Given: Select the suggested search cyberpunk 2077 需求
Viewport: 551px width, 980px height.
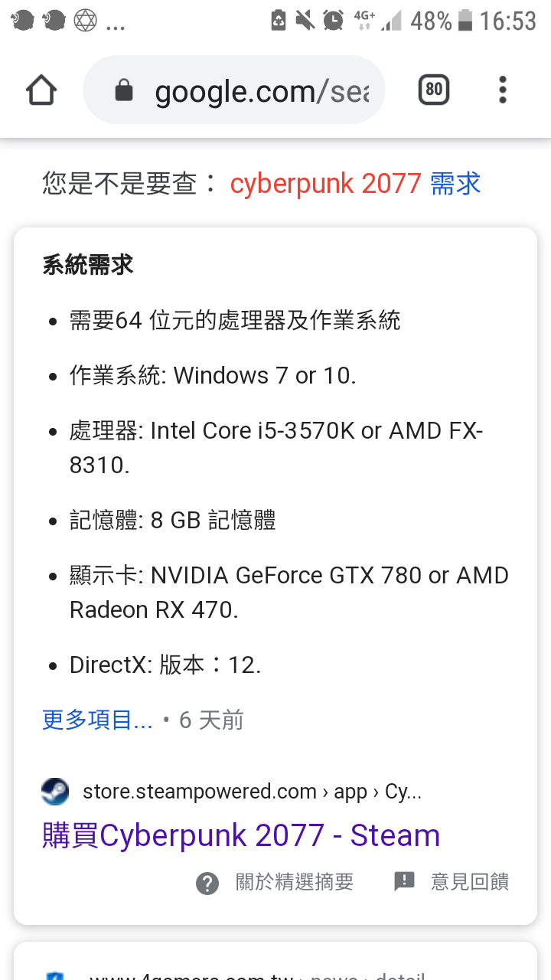Looking at the screenshot, I should pos(355,184).
